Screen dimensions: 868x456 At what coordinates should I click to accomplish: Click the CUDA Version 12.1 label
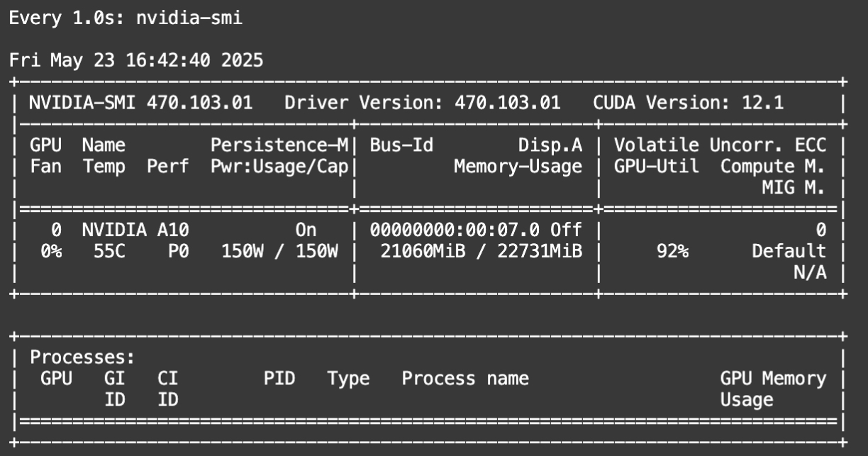[x=689, y=103]
